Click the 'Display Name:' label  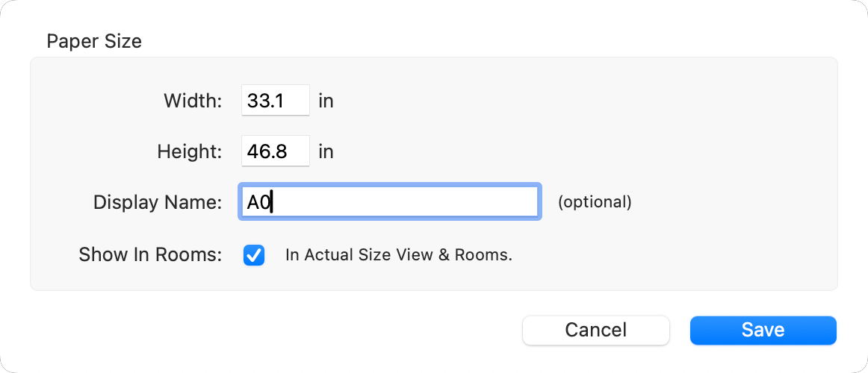click(158, 202)
